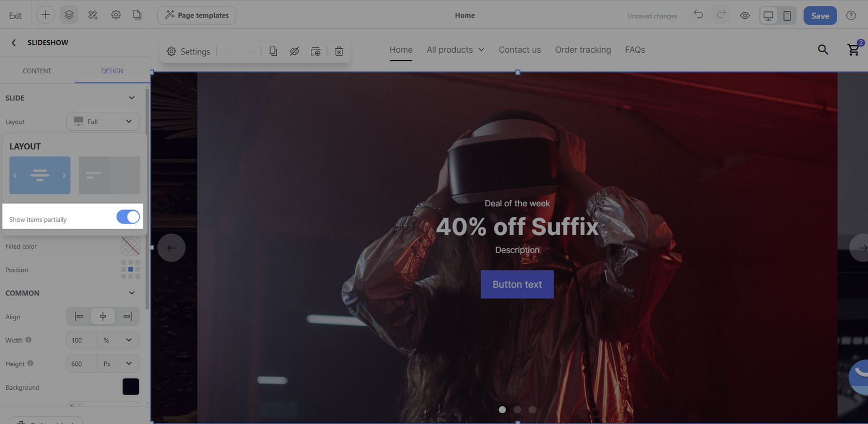The width and height of the screenshot is (868, 424).
Task: Move the block down
Action: 250,51
